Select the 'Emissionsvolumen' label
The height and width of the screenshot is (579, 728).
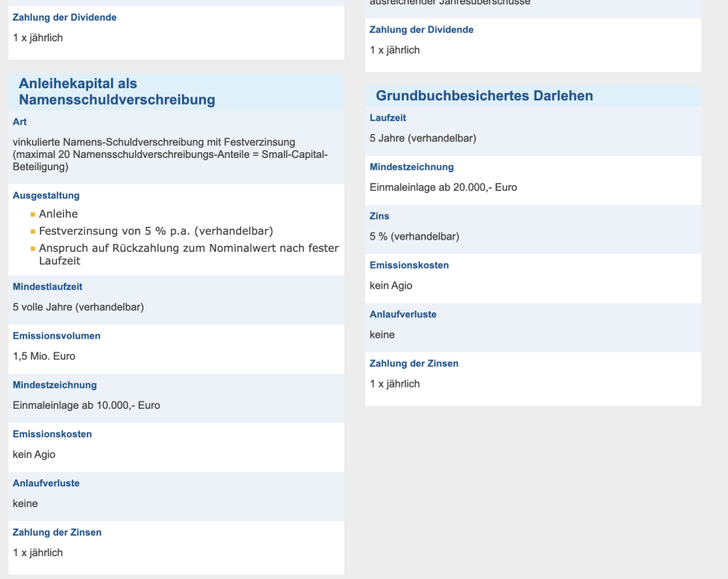click(57, 336)
